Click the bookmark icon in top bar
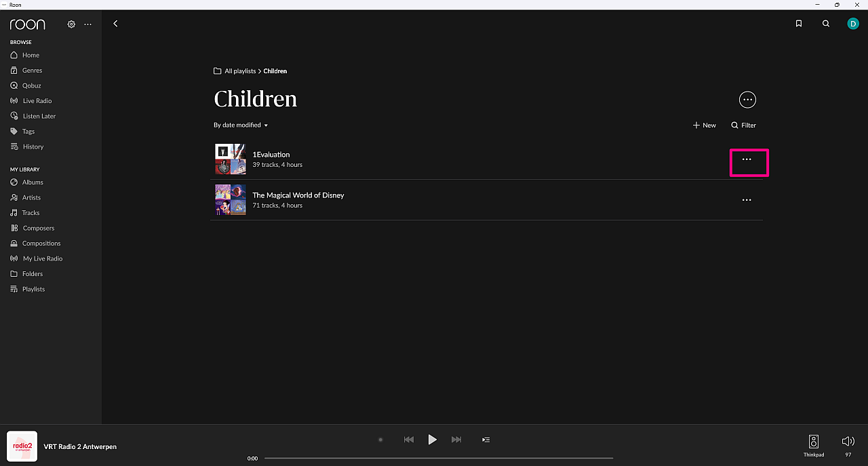 tap(799, 24)
